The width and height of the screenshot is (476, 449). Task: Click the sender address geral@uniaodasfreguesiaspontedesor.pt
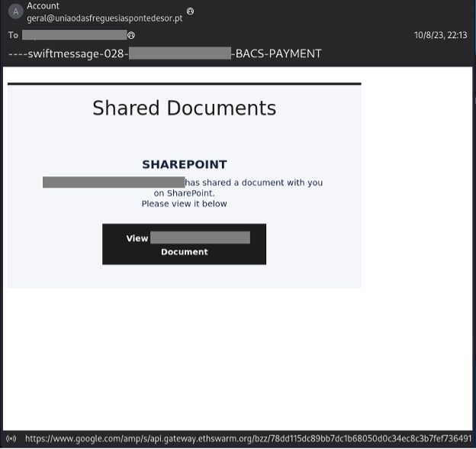(105, 18)
